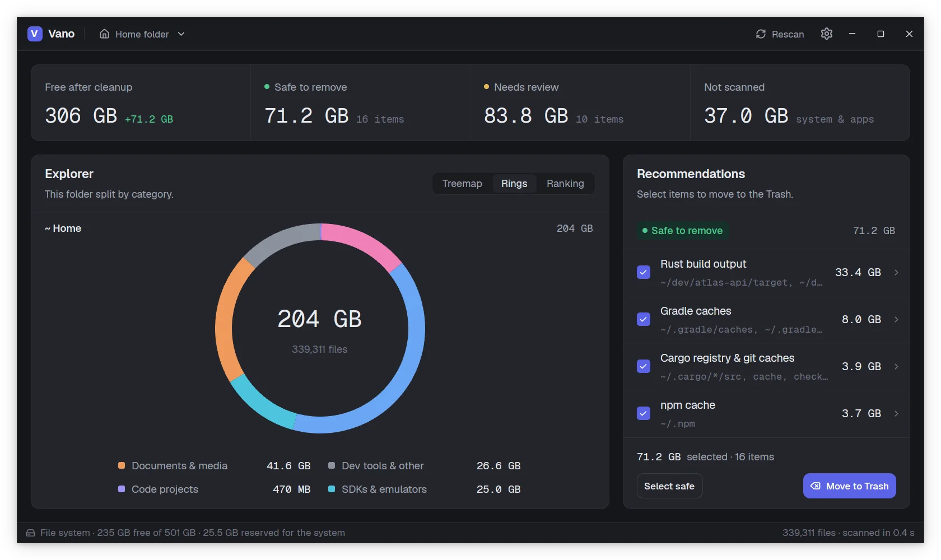Open the Home folder dropdown
This screenshot has width=941, height=560.
(x=142, y=34)
